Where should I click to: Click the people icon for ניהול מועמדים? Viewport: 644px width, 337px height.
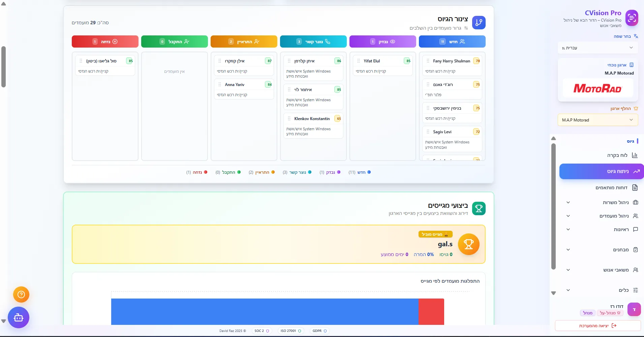click(636, 216)
